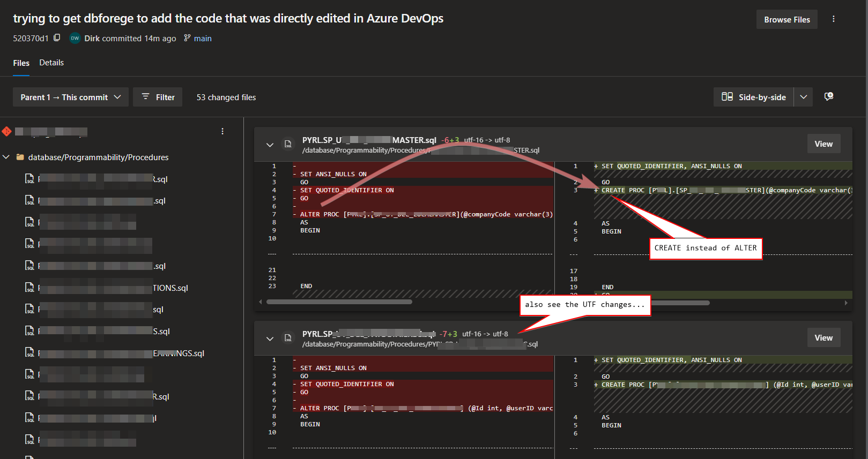Viewport: 868px width, 459px height.
Task: Open the PYRL.SP_U…MASTER.sql file name link
Action: click(x=369, y=140)
